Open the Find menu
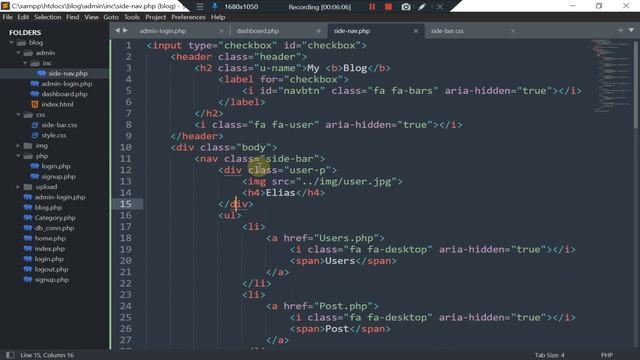 pos(73,17)
